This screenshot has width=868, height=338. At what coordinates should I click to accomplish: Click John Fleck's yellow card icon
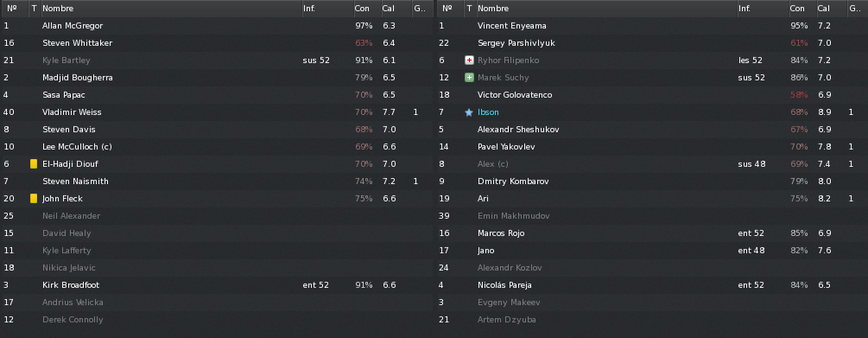tap(34, 198)
